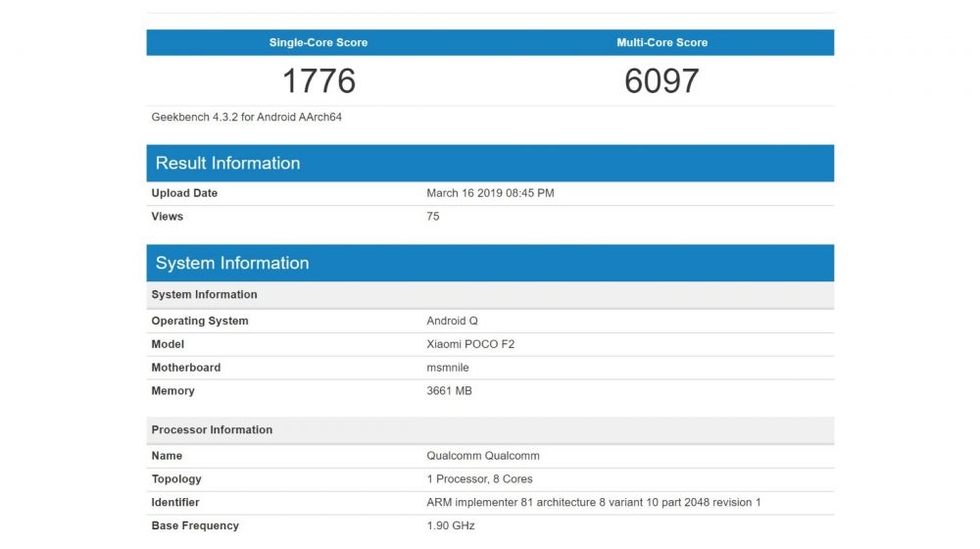Select the ARM implementer identifier text

[x=593, y=503]
